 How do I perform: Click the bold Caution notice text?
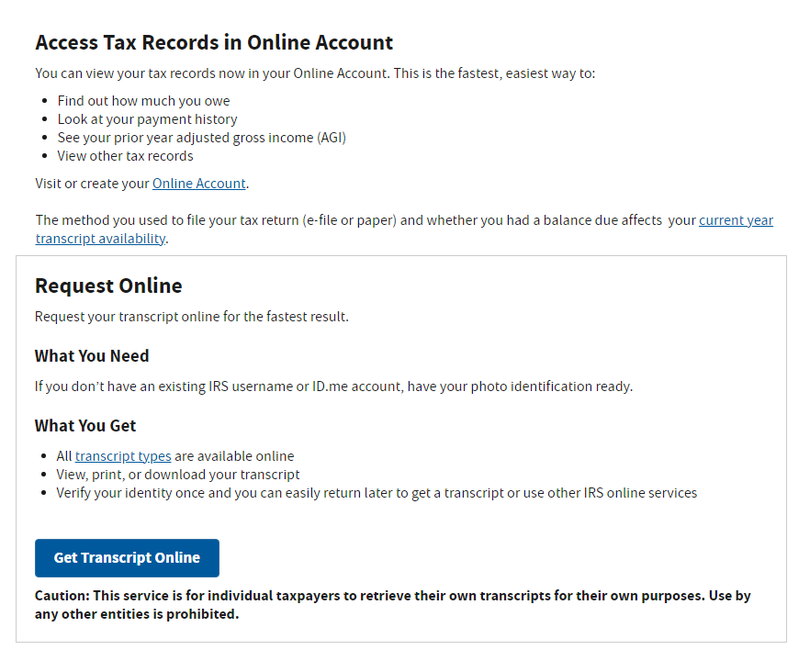(x=392, y=605)
